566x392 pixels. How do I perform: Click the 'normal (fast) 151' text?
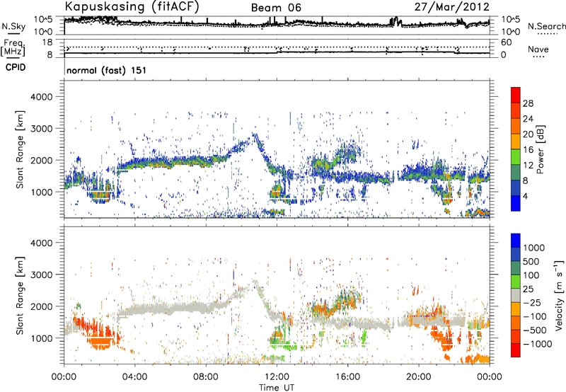coord(107,70)
